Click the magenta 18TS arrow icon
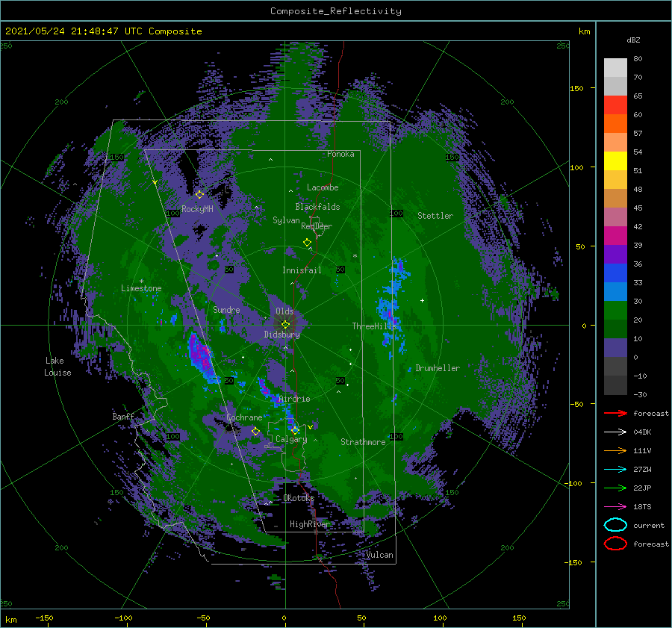 (615, 506)
